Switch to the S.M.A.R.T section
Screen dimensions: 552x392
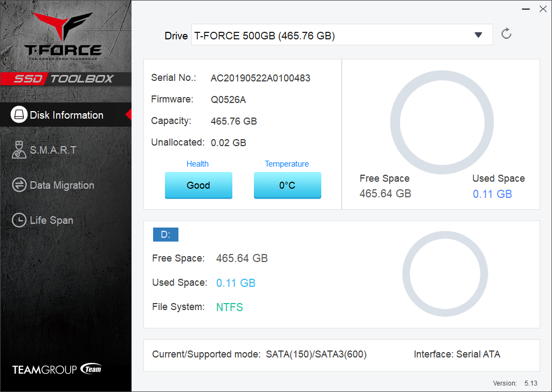[53, 150]
